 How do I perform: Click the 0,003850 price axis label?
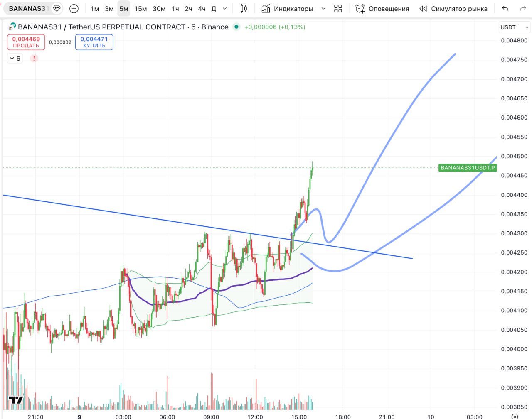[x=514, y=407]
